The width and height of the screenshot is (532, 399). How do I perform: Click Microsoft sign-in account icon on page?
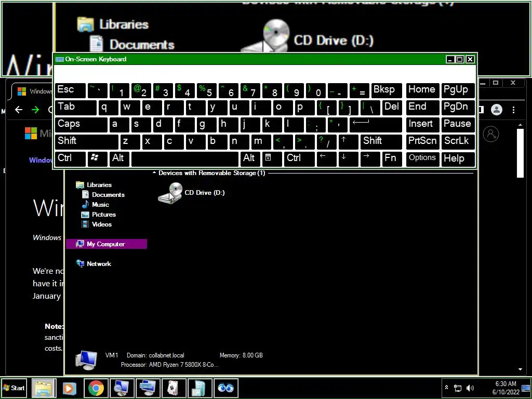[491, 134]
